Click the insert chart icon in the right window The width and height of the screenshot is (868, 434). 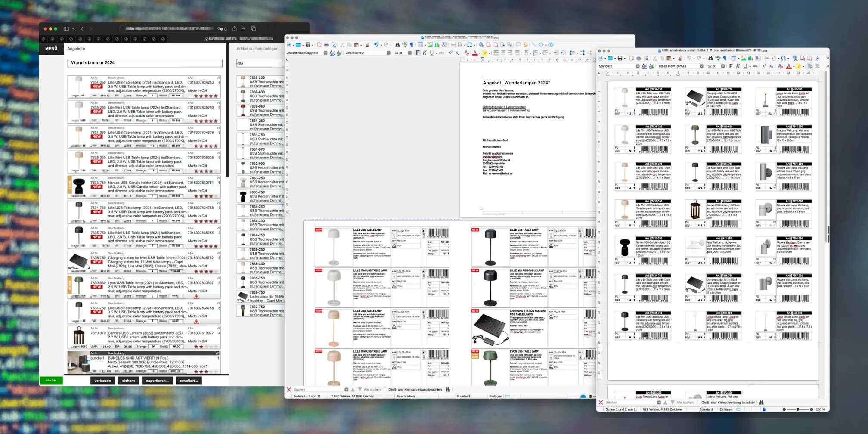click(750, 58)
